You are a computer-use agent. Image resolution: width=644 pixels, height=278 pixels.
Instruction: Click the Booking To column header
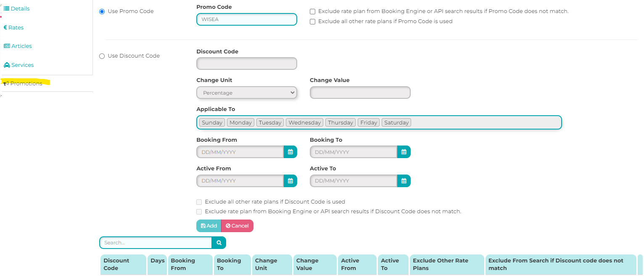232,265
